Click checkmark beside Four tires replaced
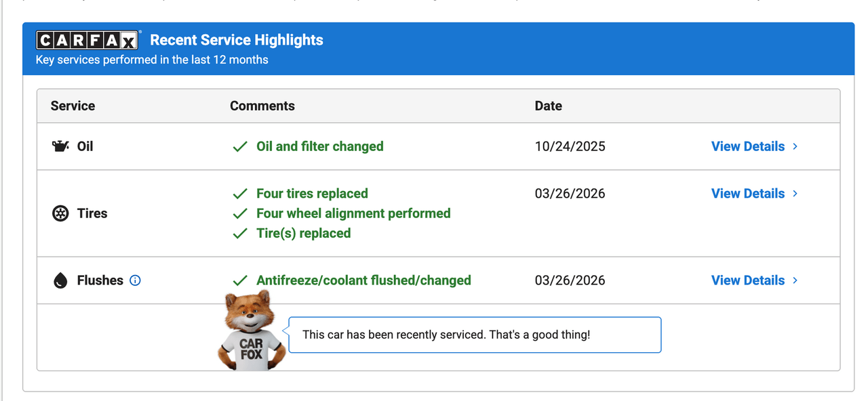This screenshot has height=401, width=868. point(239,194)
